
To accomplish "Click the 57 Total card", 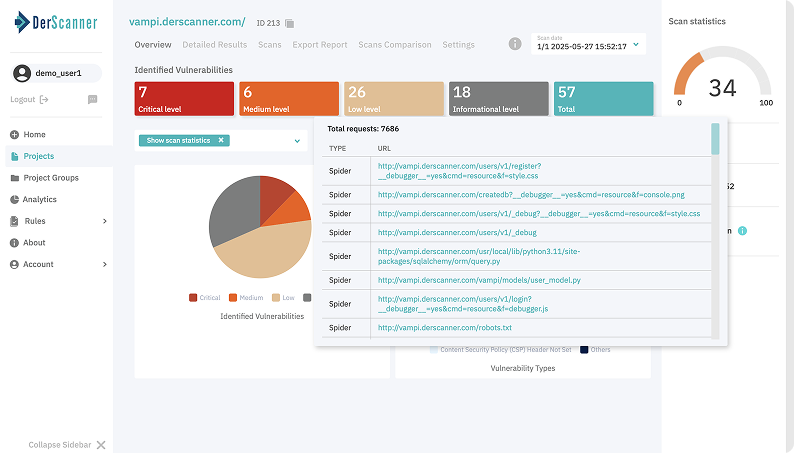I will (604, 99).
